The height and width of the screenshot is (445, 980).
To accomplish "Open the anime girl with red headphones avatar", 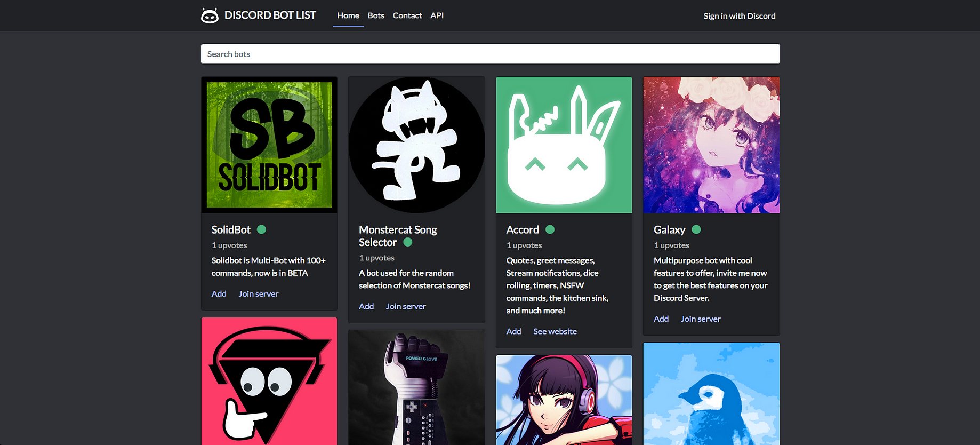I will [x=564, y=400].
